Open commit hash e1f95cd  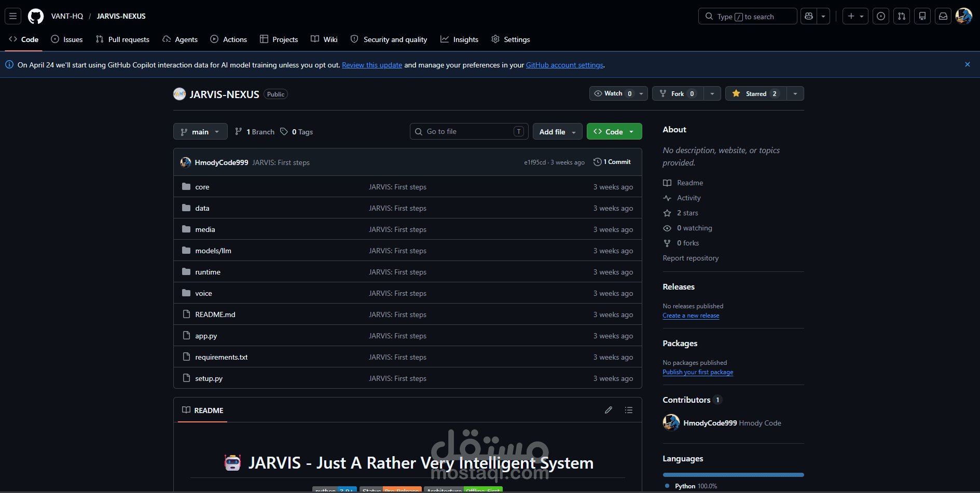pos(535,162)
